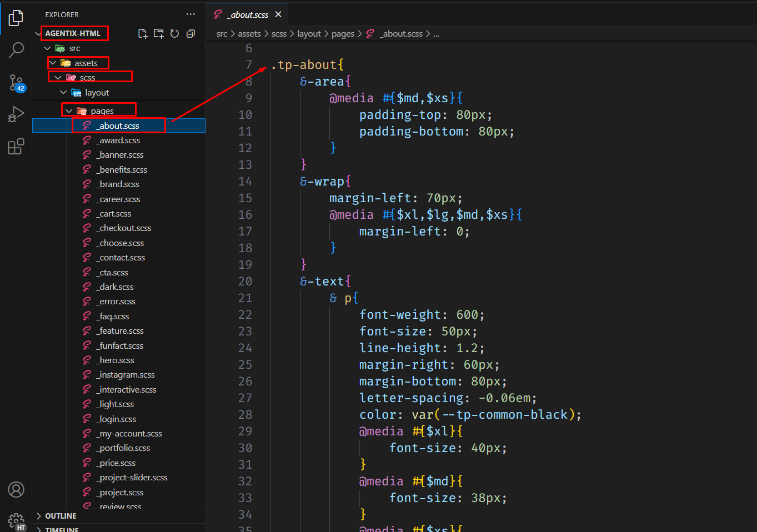
Task: Open _portfolio.scss in the file tree
Action: [x=124, y=448]
